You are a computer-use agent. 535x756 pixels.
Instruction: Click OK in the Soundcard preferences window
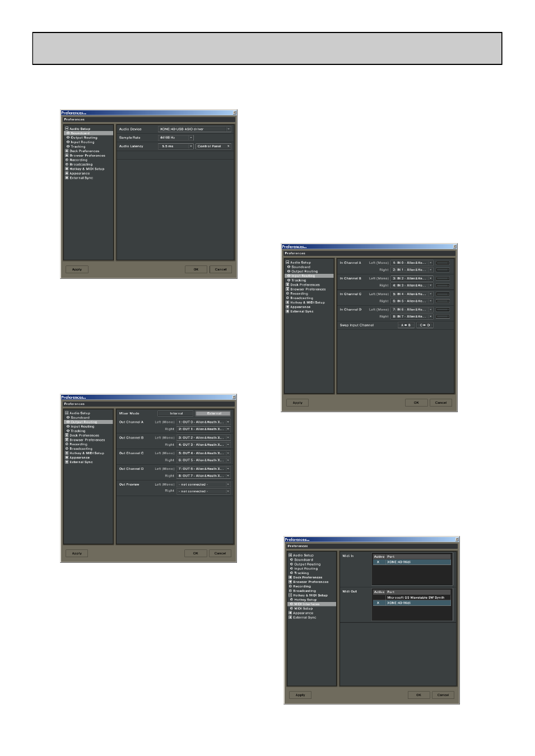tap(196, 269)
